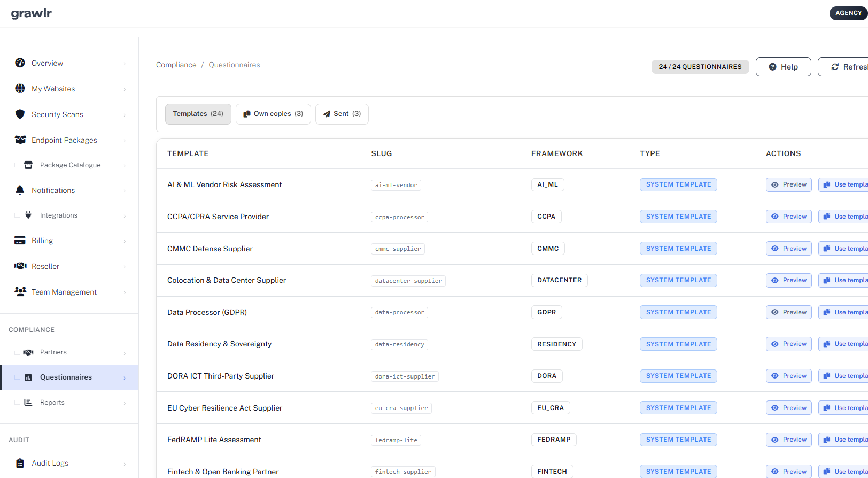Click the DATACENTER framework tag
868x478 pixels.
tap(560, 280)
